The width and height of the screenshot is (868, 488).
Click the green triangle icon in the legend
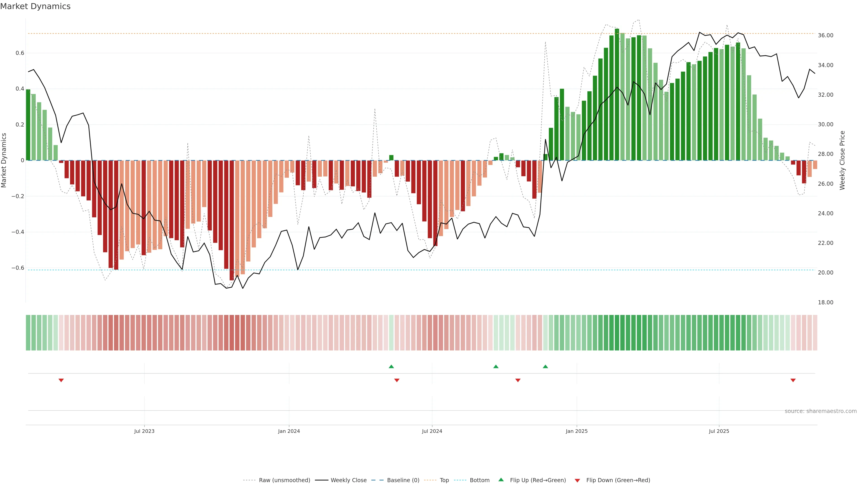[501, 480]
